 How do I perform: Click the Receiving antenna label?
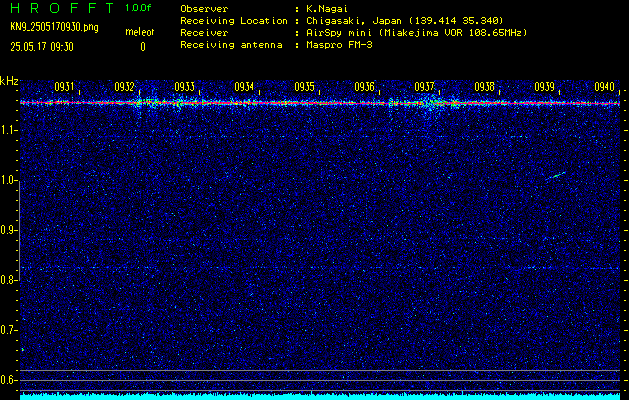tap(231, 45)
